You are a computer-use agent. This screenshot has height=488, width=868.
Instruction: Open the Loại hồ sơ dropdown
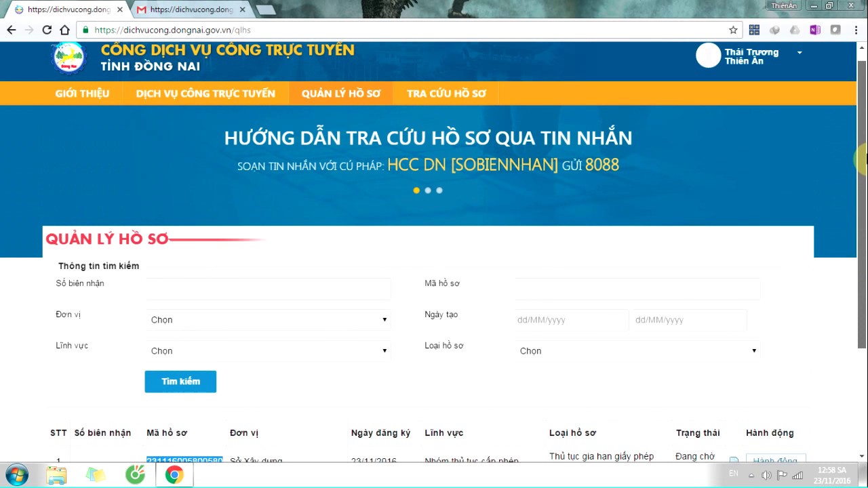(637, 351)
